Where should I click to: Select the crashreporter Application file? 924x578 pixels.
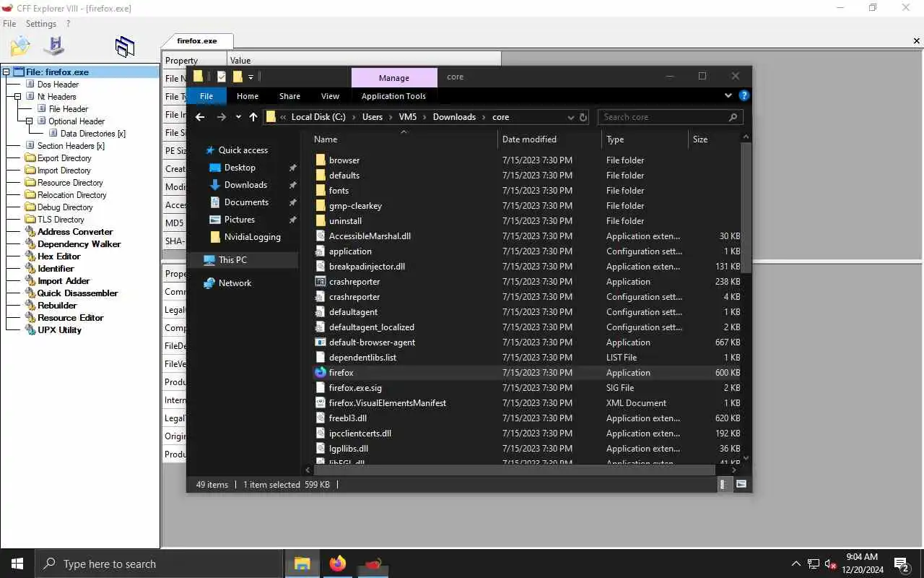(354, 282)
